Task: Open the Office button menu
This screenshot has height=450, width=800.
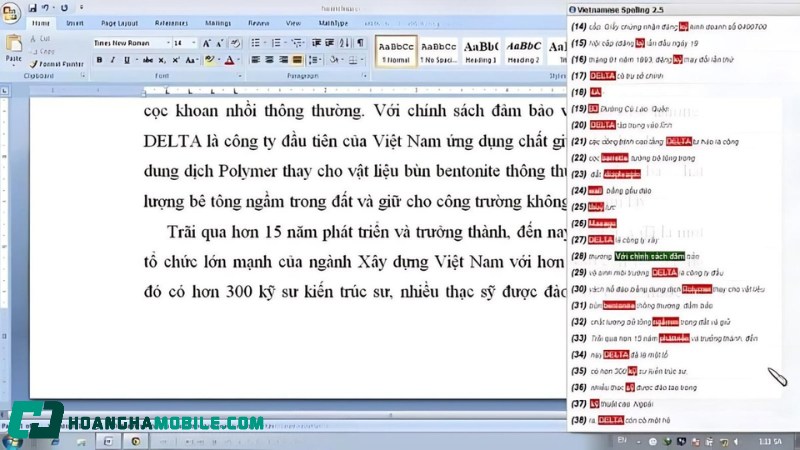Action: point(11,12)
